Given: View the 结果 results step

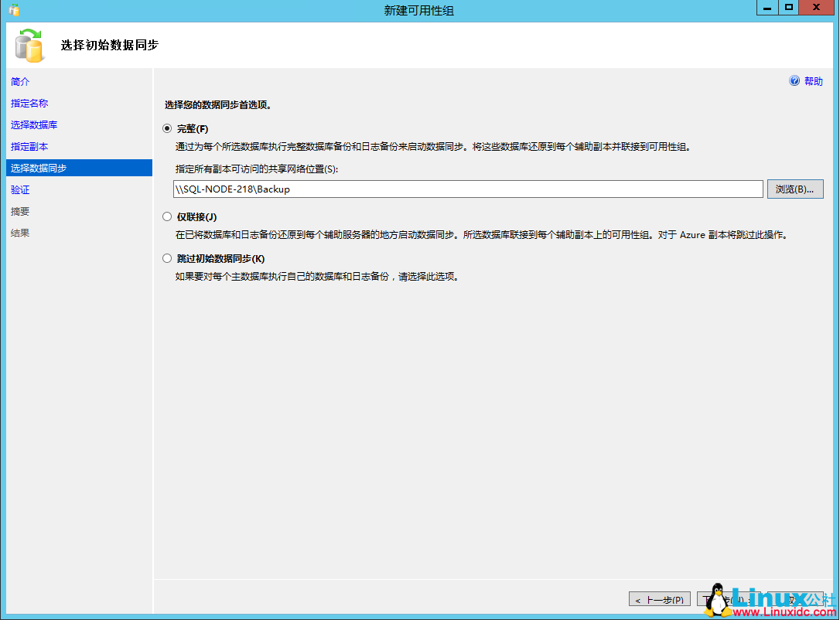Looking at the screenshot, I should [x=19, y=233].
